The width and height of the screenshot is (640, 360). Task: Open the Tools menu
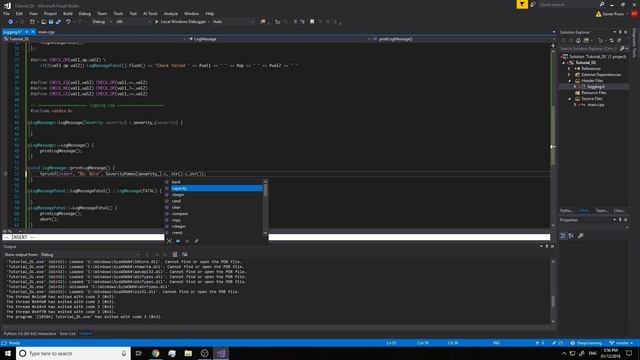tap(118, 13)
